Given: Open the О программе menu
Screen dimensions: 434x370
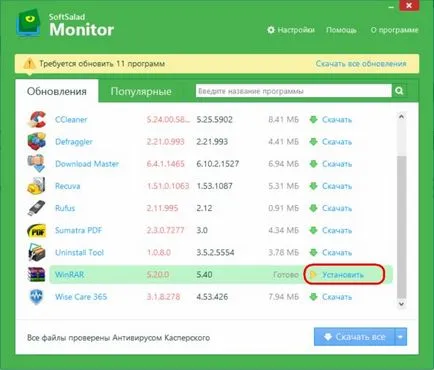Looking at the screenshot, I should pos(394,30).
